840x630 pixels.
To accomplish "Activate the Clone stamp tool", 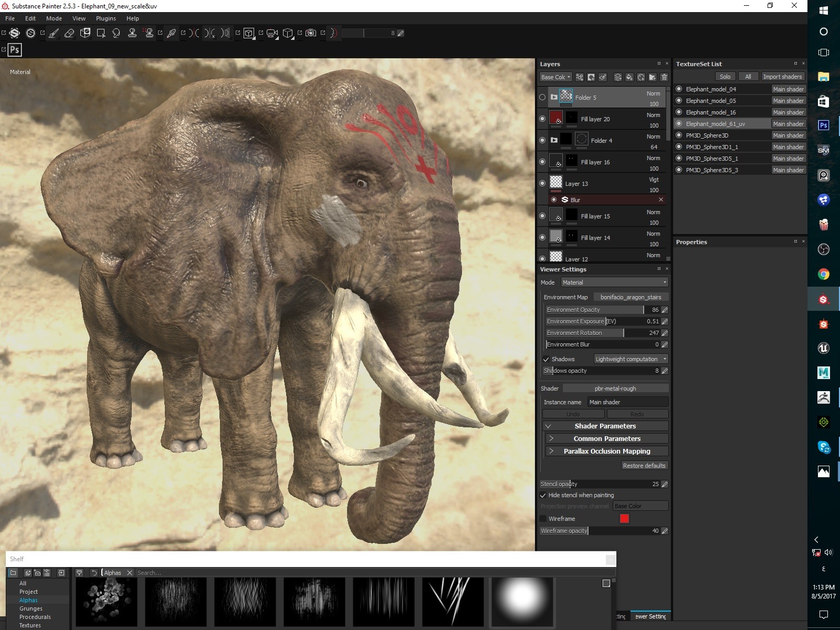I will point(133,33).
